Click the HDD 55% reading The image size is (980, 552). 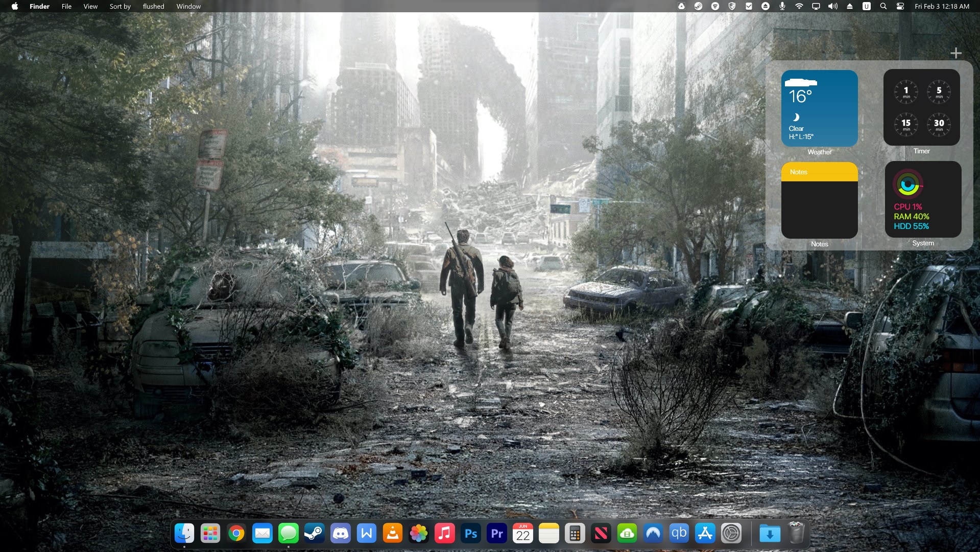(912, 226)
